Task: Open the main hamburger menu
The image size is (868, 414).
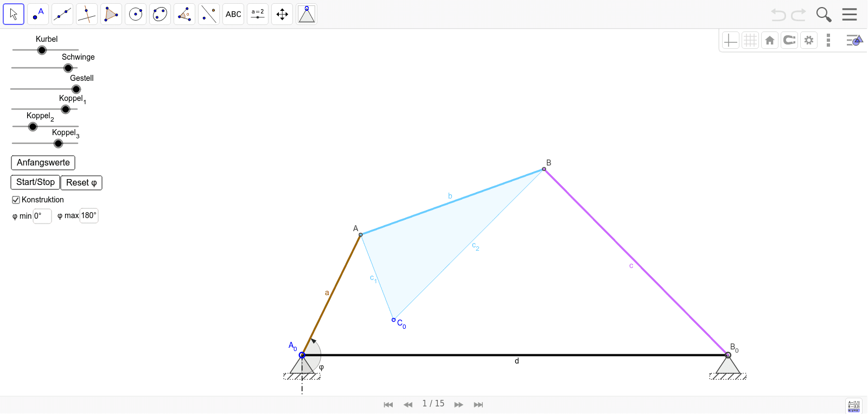Action: (x=850, y=14)
